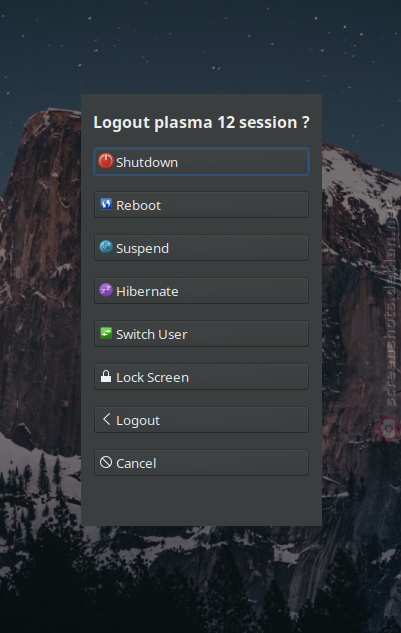Choose the Shutdown button label
Image resolution: width=401 pixels, height=633 pixels.
(x=147, y=162)
